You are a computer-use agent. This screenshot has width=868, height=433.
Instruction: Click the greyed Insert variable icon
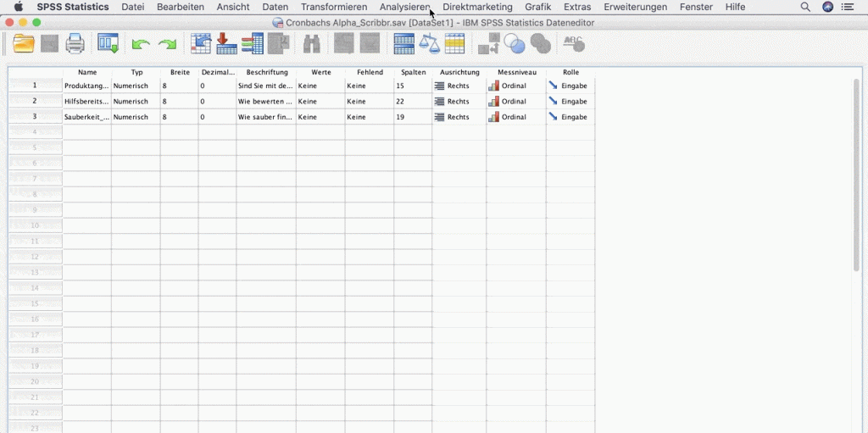coord(370,44)
